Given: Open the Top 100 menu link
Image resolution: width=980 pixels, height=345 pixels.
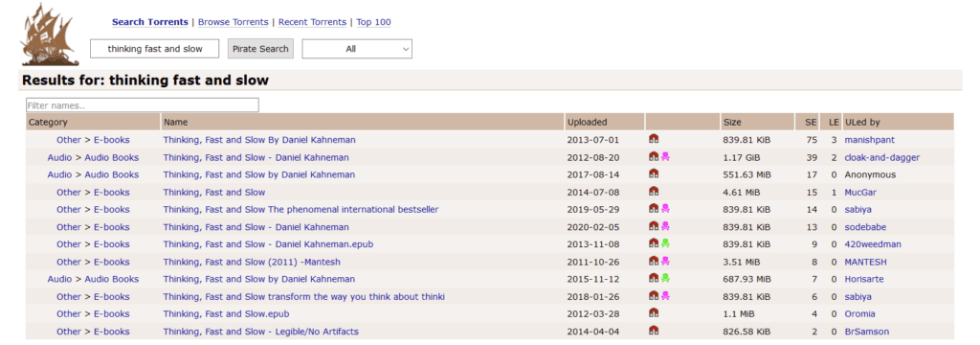Looking at the screenshot, I should click(374, 22).
